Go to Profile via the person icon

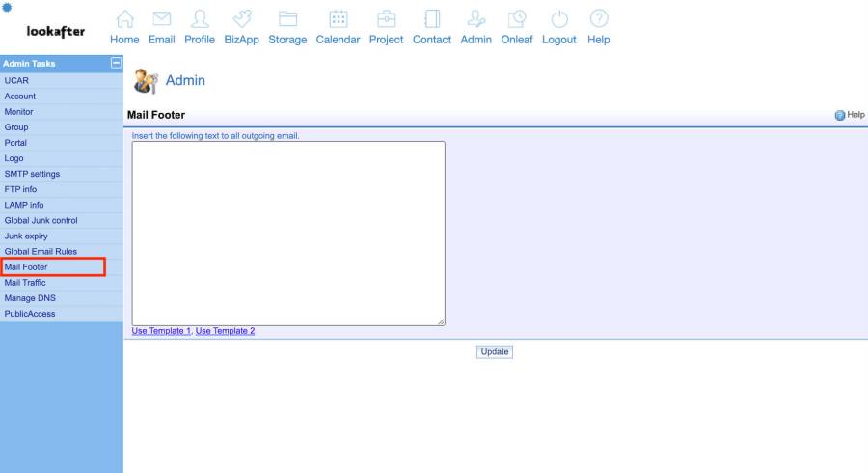pos(200,19)
